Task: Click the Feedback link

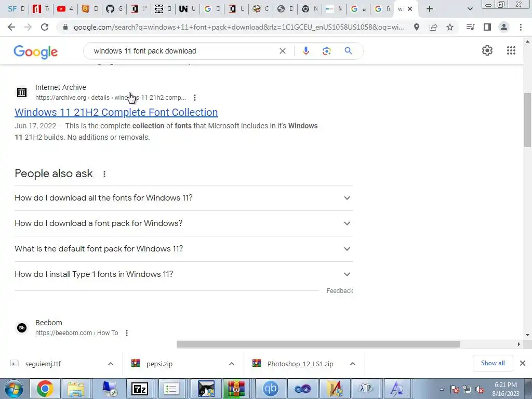Action: 340,291
